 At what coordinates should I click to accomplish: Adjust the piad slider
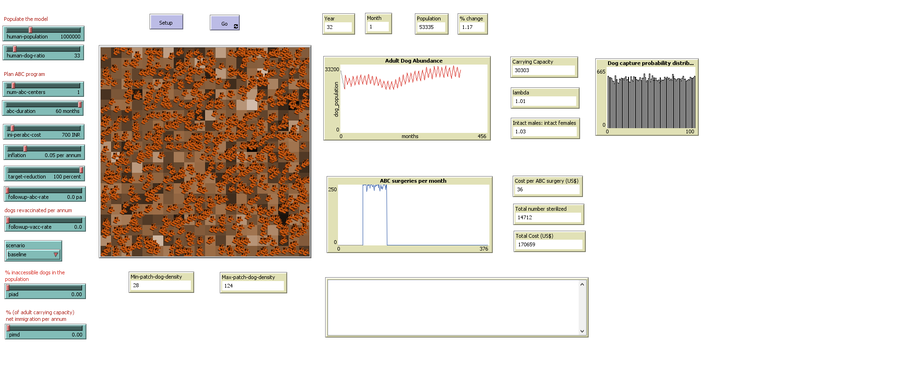pos(45,291)
